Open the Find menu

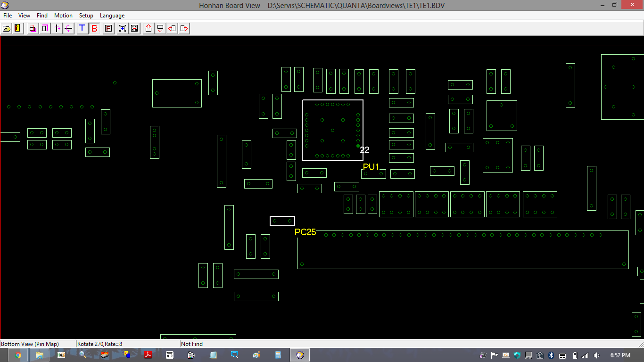click(42, 16)
